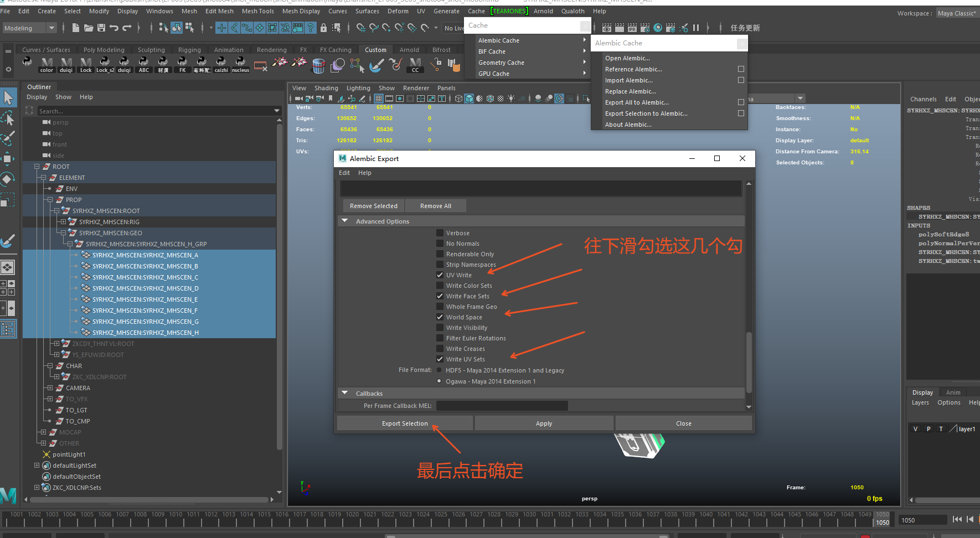Screen dimensions: 980x538
Task: Uncheck the UV Write checkbox
Action: click(440, 275)
